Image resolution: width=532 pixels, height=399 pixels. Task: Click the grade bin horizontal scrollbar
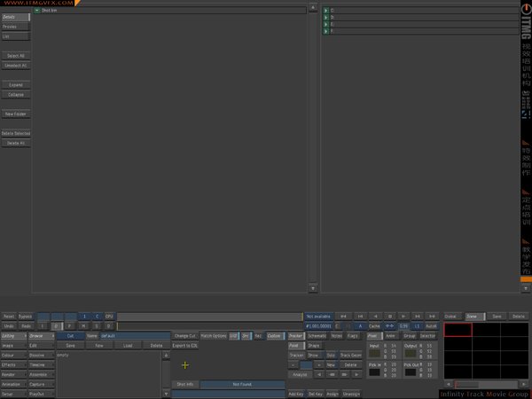tap(486, 385)
